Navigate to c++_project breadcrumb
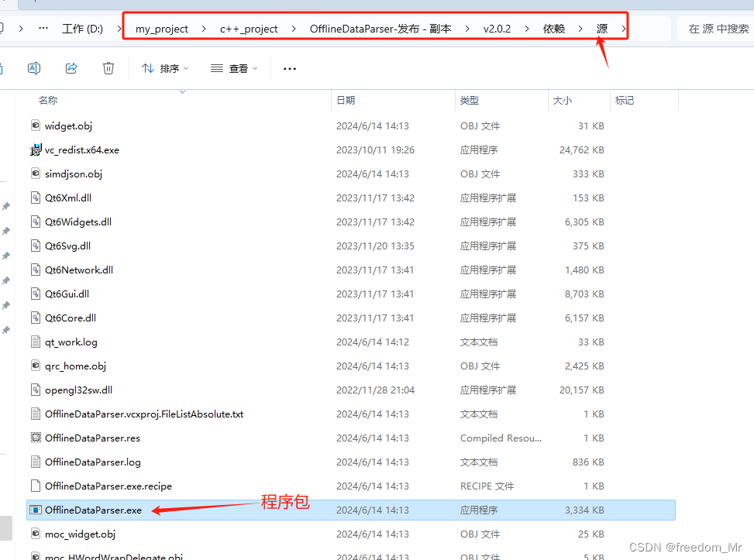Image resolution: width=754 pixels, height=560 pixels. click(x=249, y=29)
